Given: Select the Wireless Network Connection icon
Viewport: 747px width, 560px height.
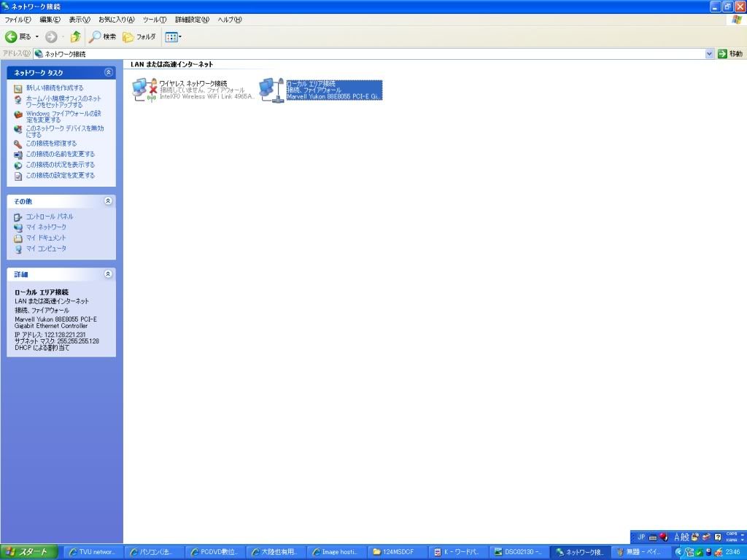Looking at the screenshot, I should tap(144, 90).
